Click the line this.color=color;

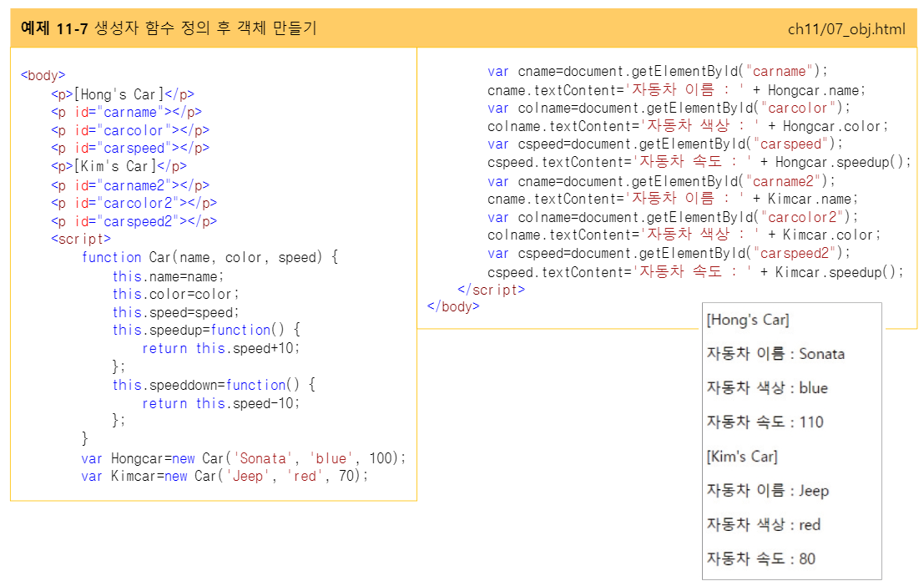click(175, 294)
